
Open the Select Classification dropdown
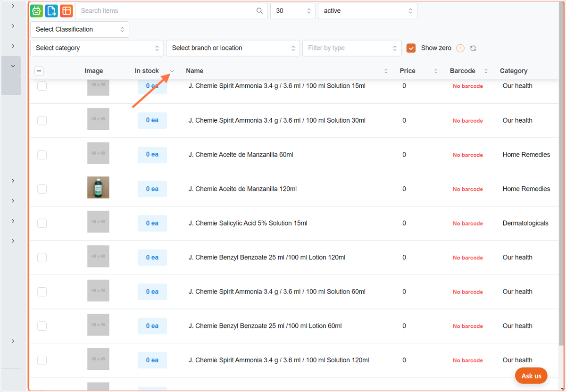pyautogui.click(x=80, y=29)
